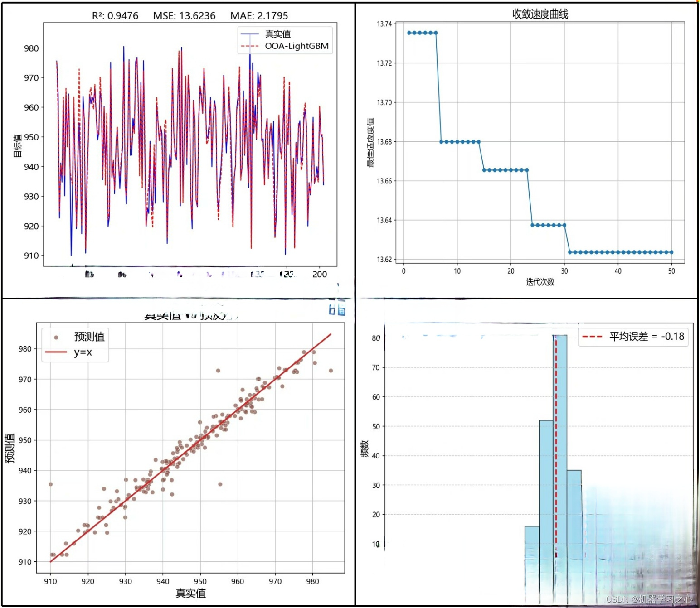700x608 pixels.
Task: Click the 30 x-axis tick in convergence chart
Action: 564,271
